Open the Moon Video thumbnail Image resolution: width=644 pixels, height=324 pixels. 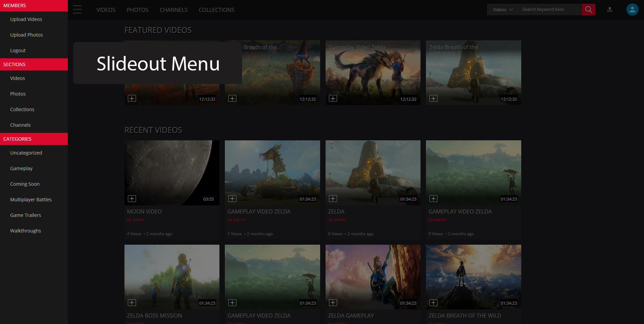click(x=172, y=173)
